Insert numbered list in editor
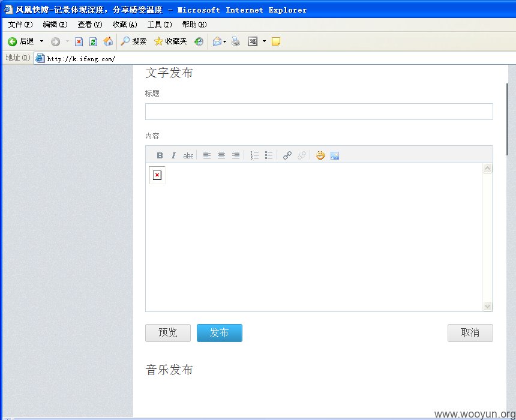 click(x=254, y=155)
